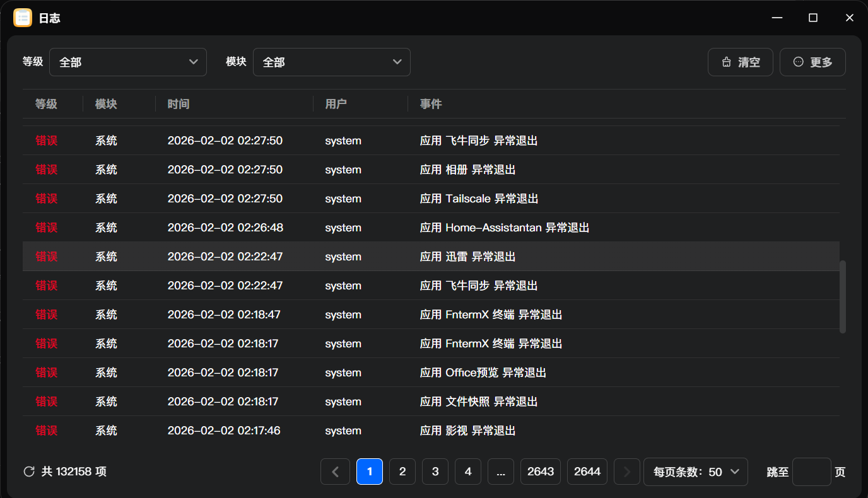Go to the next page arrow
The width and height of the screenshot is (868, 498).
tap(626, 472)
